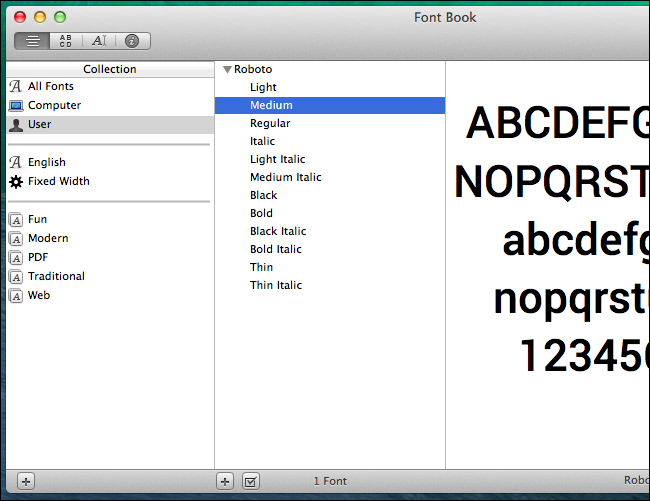Screen dimensions: 650x501
Task: Open the Modern collection
Action: pyautogui.click(x=110, y=238)
